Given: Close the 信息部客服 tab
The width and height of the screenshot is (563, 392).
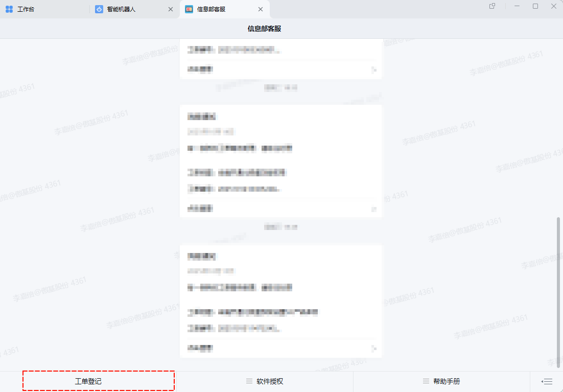Looking at the screenshot, I should pos(261,9).
